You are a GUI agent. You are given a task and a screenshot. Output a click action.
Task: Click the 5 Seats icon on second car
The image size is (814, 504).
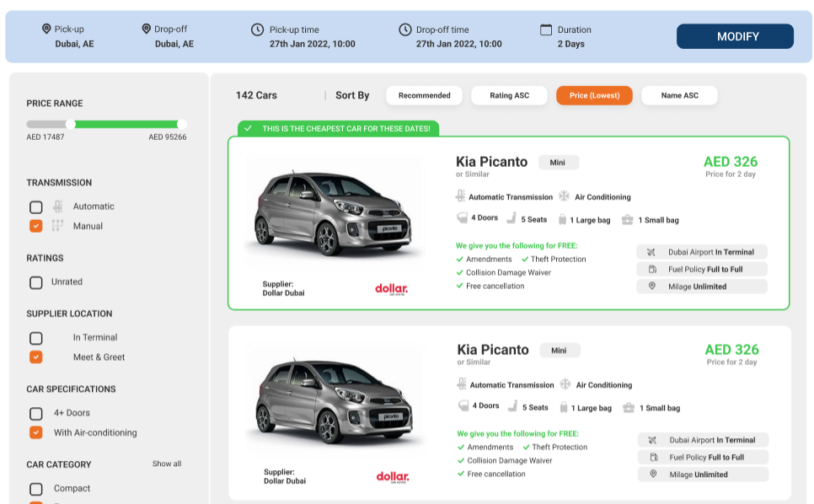pos(512,407)
